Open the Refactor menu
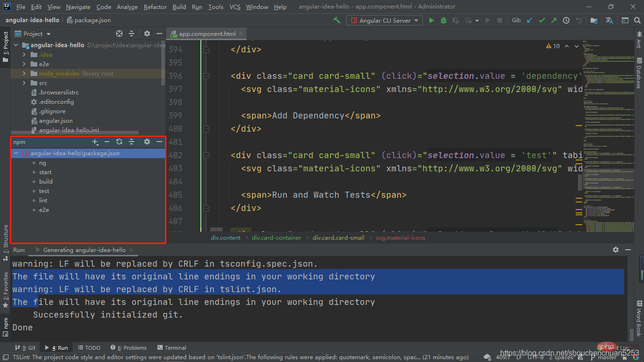The image size is (644, 362). [155, 7]
